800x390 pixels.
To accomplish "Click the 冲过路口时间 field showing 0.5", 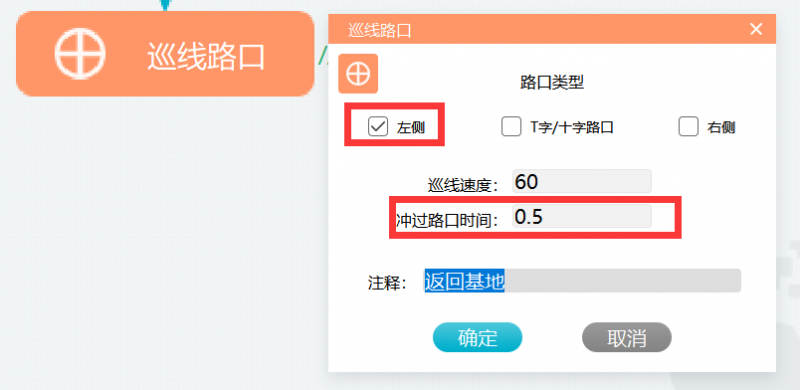I will tap(582, 216).
